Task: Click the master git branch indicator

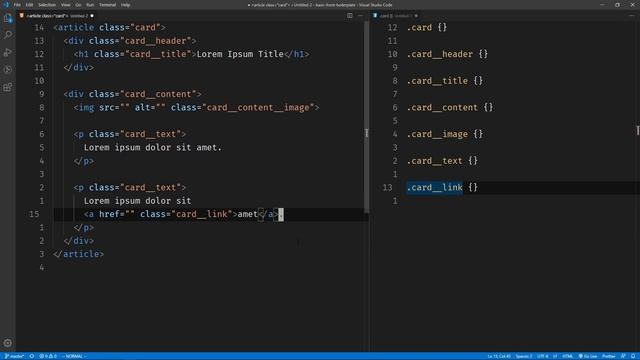Action: coord(15,356)
